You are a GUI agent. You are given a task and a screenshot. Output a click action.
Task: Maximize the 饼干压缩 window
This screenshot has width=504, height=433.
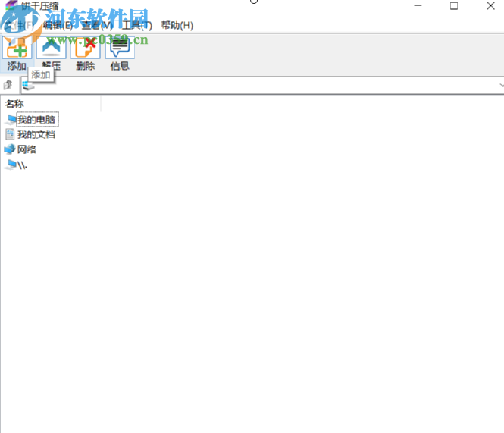coord(454,5)
